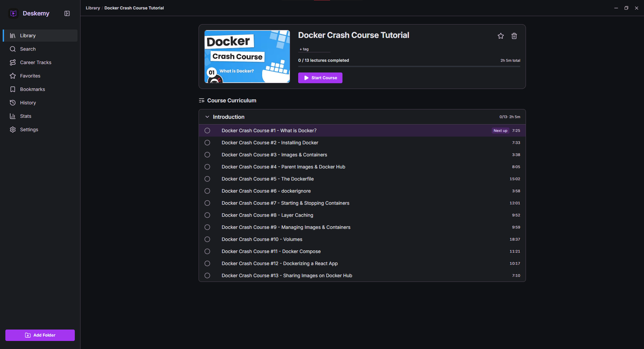Click the Next up badge
Screen dimensions: 644x349
pos(500,131)
